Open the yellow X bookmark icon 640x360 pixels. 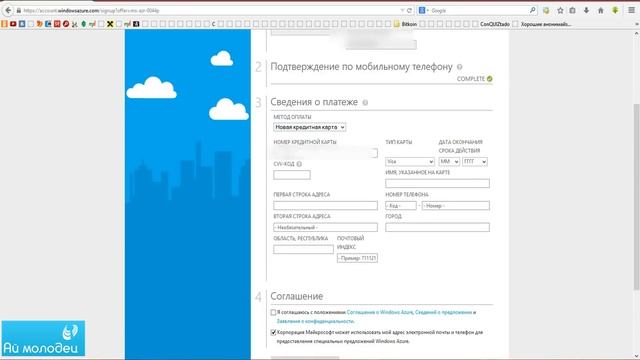click(x=110, y=24)
